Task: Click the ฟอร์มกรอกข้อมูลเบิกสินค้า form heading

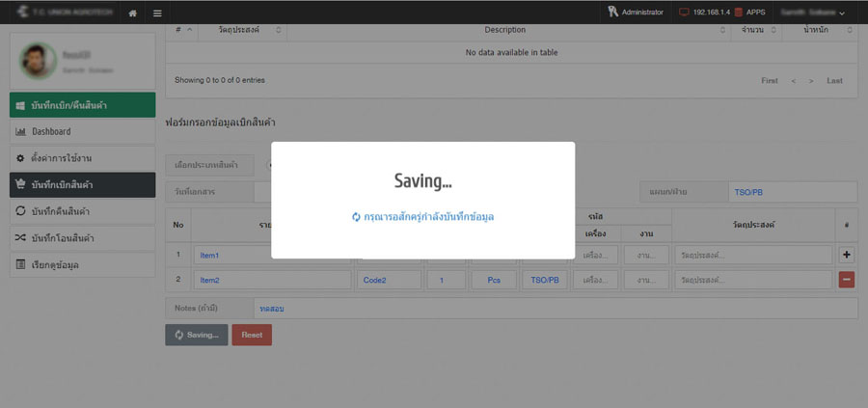Action: point(220,122)
